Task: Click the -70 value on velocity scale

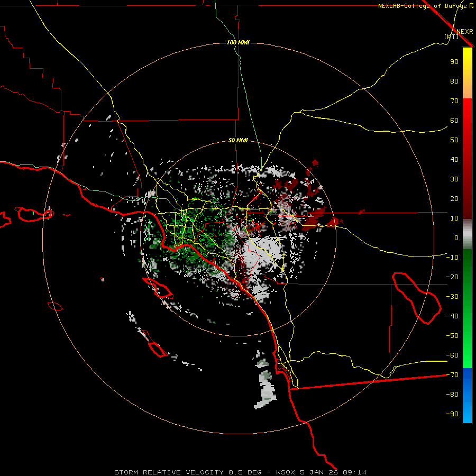Action: pos(452,374)
